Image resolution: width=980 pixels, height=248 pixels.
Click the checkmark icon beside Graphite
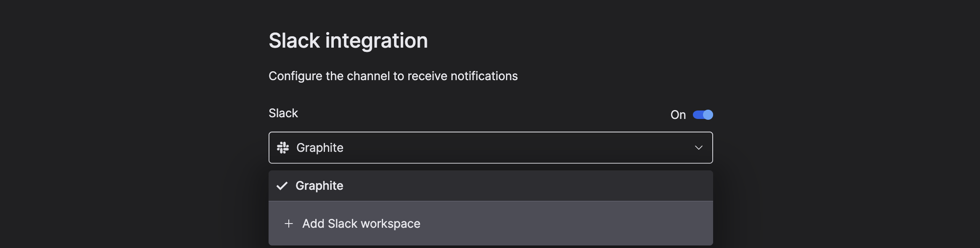click(282, 186)
